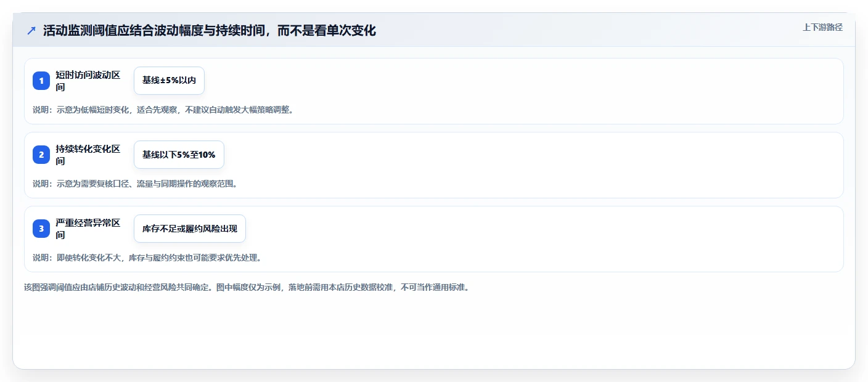Click the note about 低幅短时变化

click(x=163, y=110)
